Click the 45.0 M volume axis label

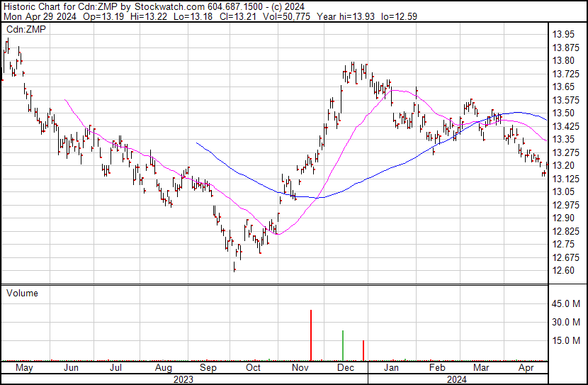(x=567, y=303)
